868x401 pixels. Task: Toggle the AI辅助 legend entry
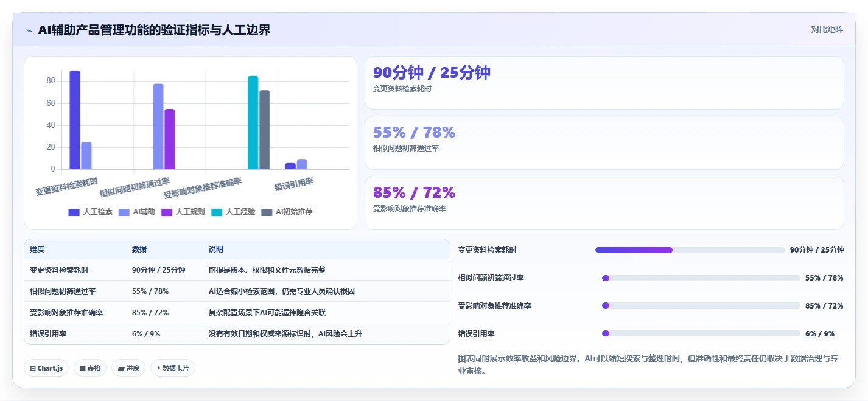coord(136,212)
